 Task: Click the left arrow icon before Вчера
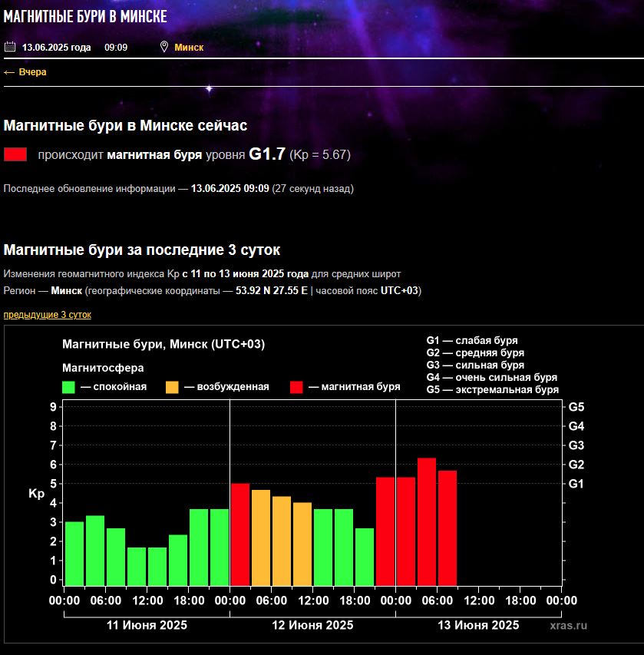click(9, 72)
